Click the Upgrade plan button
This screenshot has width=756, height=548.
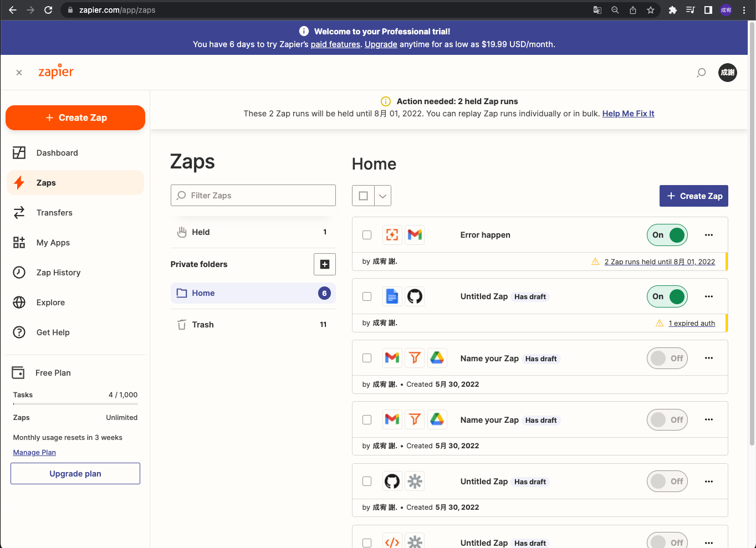75,474
